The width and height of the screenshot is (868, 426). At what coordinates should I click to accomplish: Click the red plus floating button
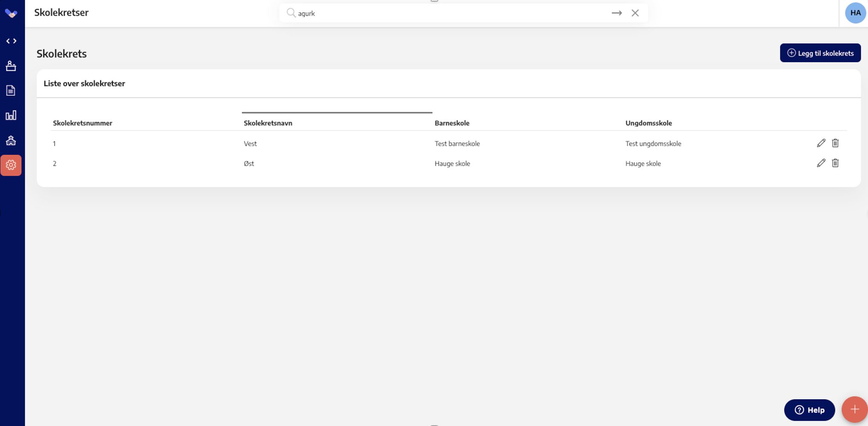pyautogui.click(x=854, y=409)
